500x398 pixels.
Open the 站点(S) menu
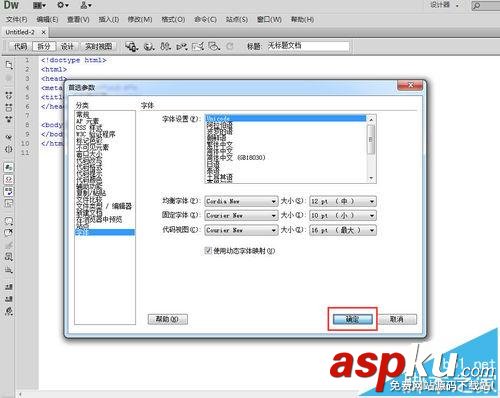[x=237, y=20]
